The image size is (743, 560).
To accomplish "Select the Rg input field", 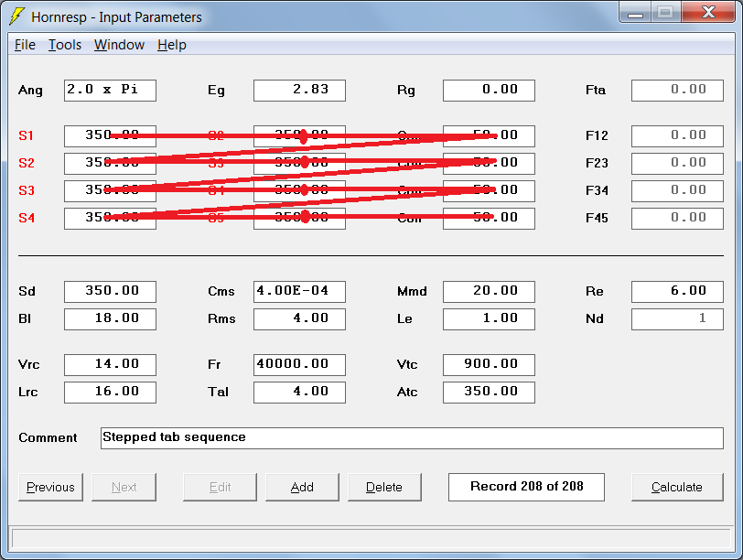I will tap(489, 90).
